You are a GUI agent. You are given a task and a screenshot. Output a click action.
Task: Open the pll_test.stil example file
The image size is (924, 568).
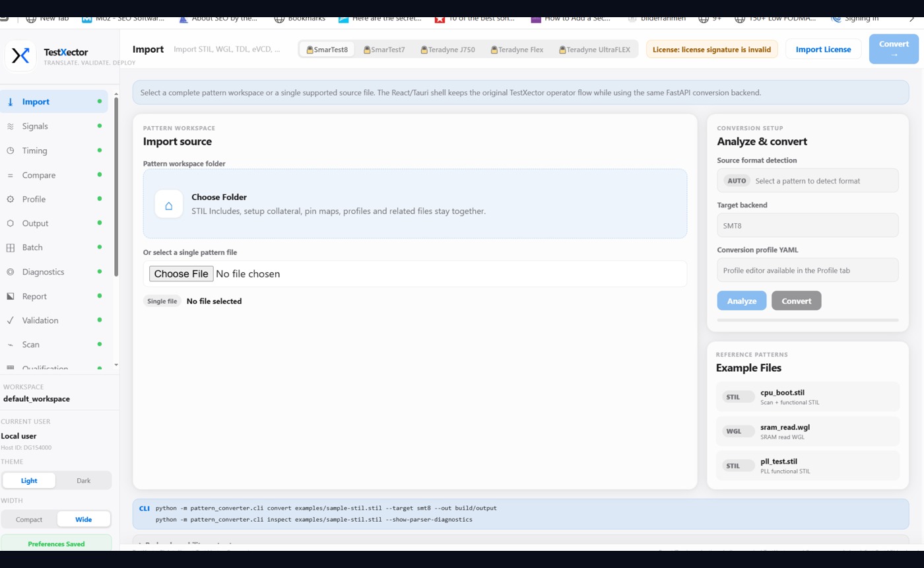808,466
